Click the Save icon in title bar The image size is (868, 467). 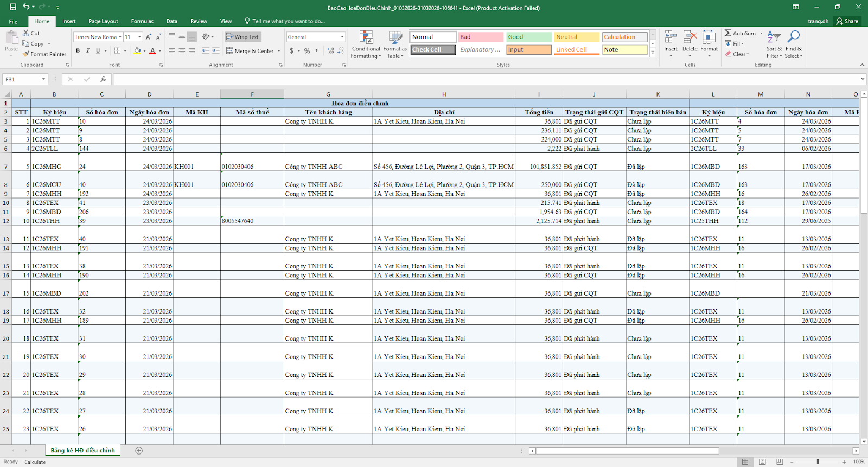(13, 7)
